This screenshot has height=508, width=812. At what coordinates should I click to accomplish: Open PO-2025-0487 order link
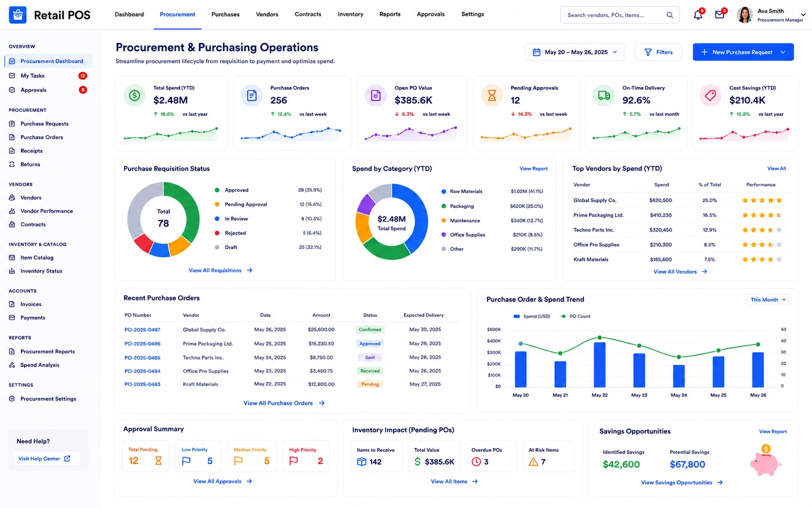coord(142,330)
